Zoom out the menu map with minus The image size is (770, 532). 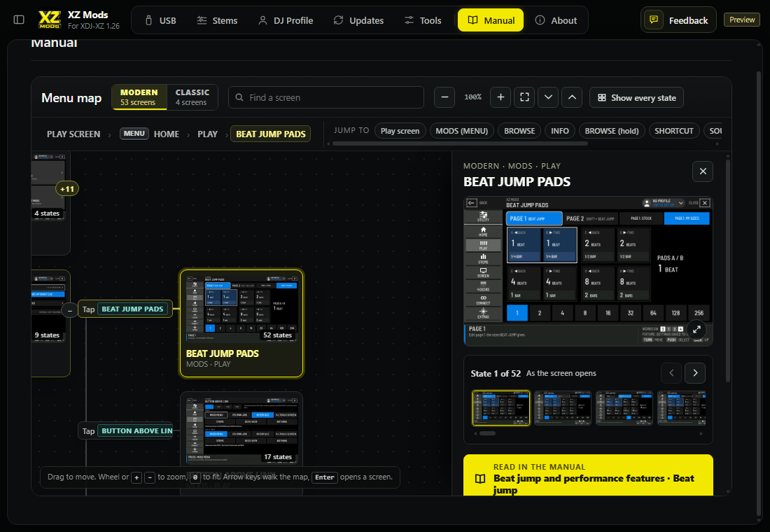pyautogui.click(x=444, y=97)
